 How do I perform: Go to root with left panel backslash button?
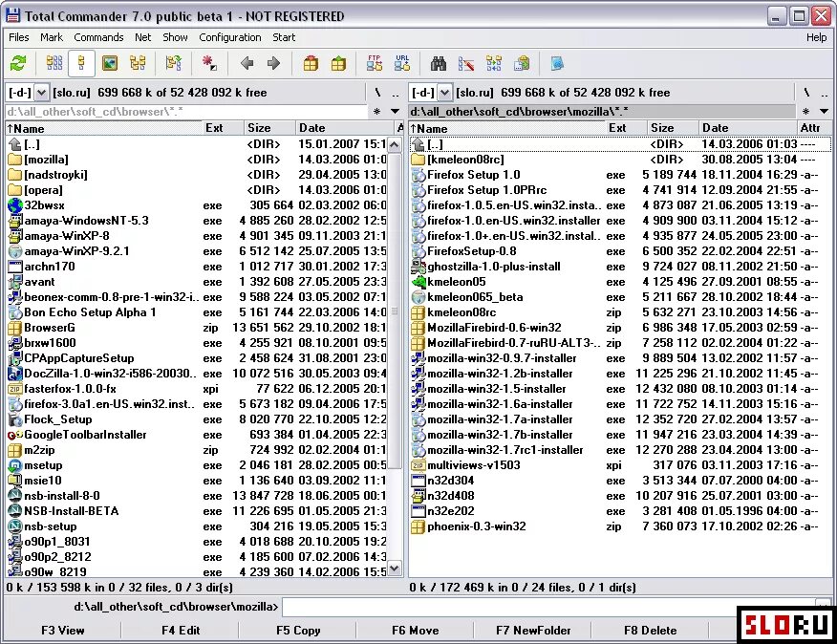[x=378, y=93]
